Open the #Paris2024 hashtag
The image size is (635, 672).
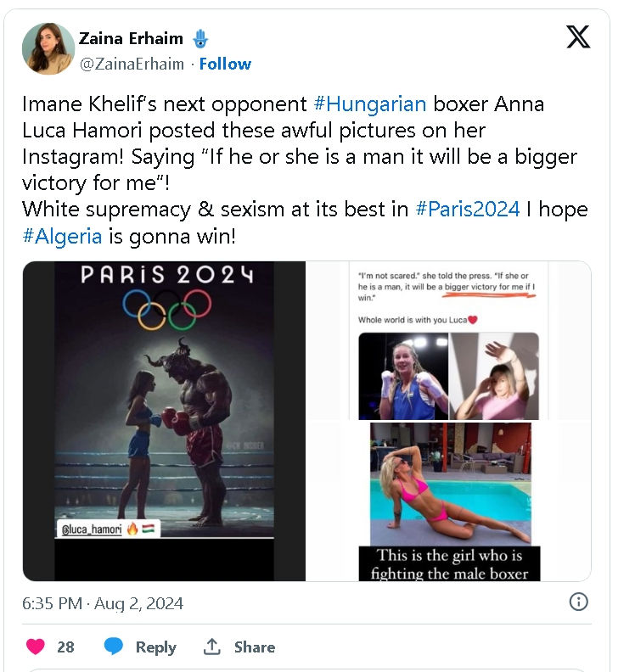point(468,210)
